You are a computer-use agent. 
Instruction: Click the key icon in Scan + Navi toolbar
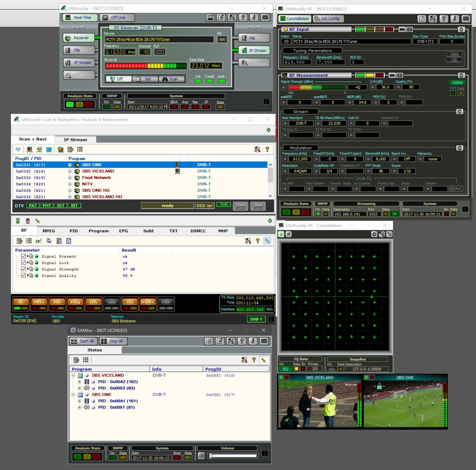click(60, 149)
